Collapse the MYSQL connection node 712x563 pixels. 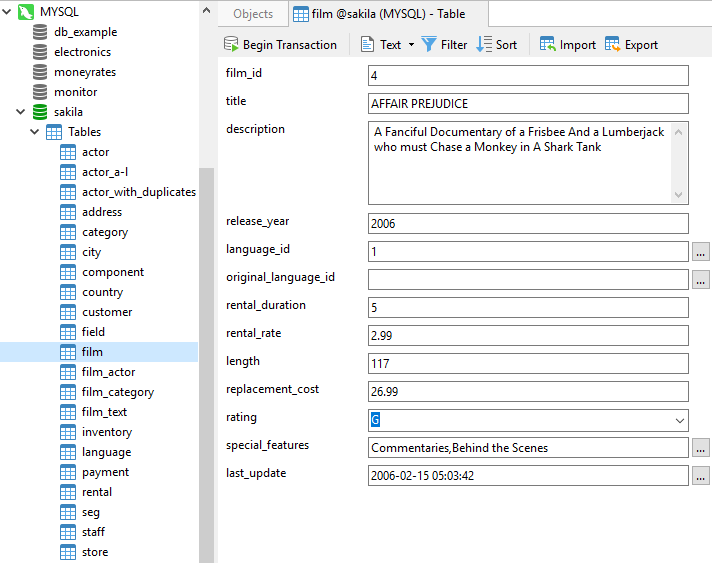click(7, 12)
